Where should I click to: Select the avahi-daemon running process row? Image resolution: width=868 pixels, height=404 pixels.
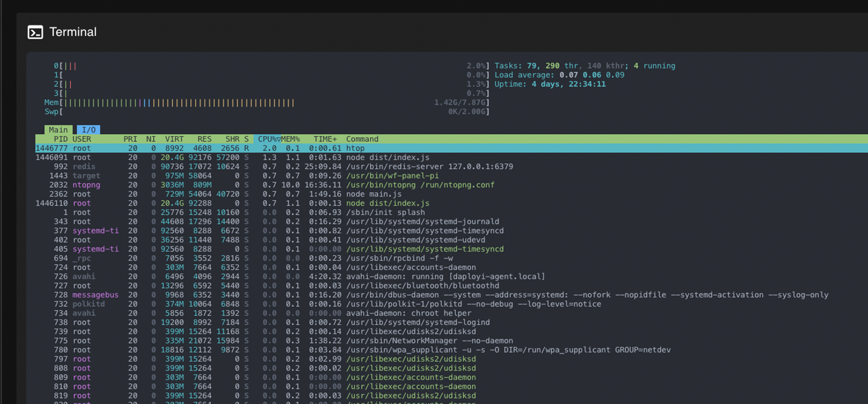pos(451,276)
